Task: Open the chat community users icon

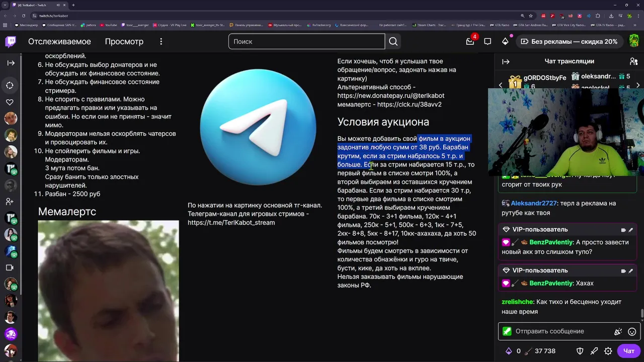Action: [633, 61]
